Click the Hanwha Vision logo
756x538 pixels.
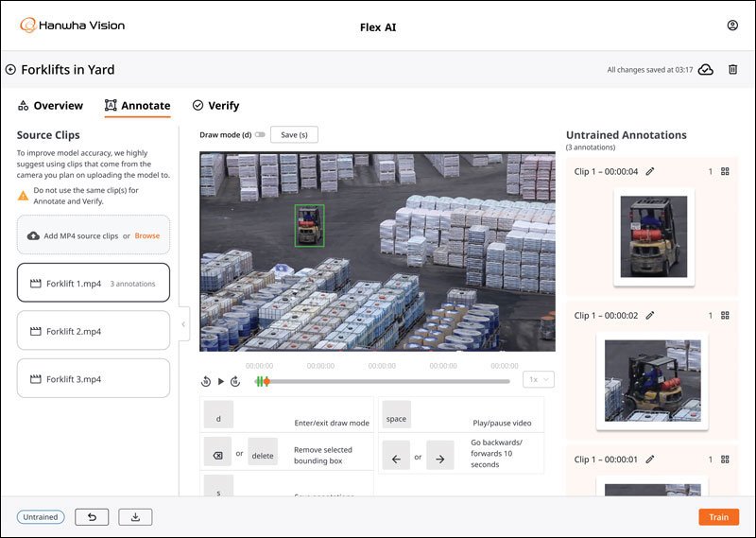(x=73, y=26)
